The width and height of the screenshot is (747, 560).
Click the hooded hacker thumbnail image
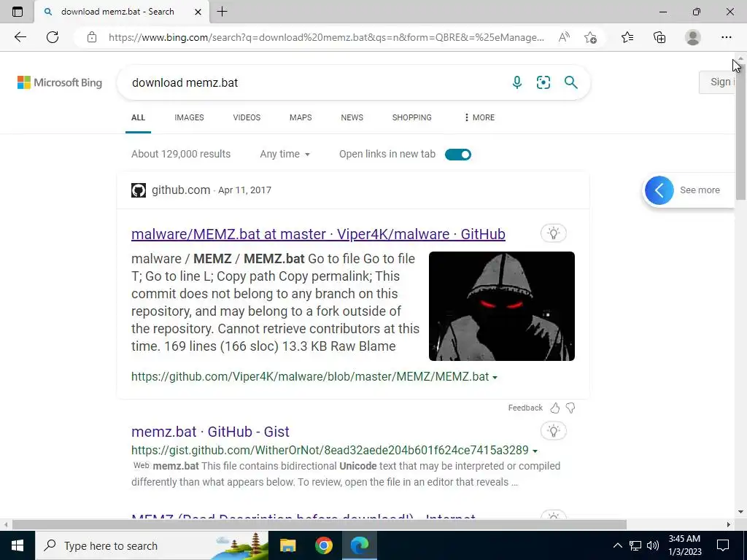tap(502, 306)
